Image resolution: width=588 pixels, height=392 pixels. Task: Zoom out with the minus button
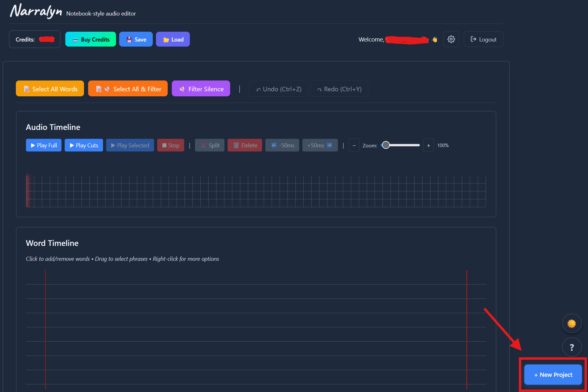pos(354,145)
